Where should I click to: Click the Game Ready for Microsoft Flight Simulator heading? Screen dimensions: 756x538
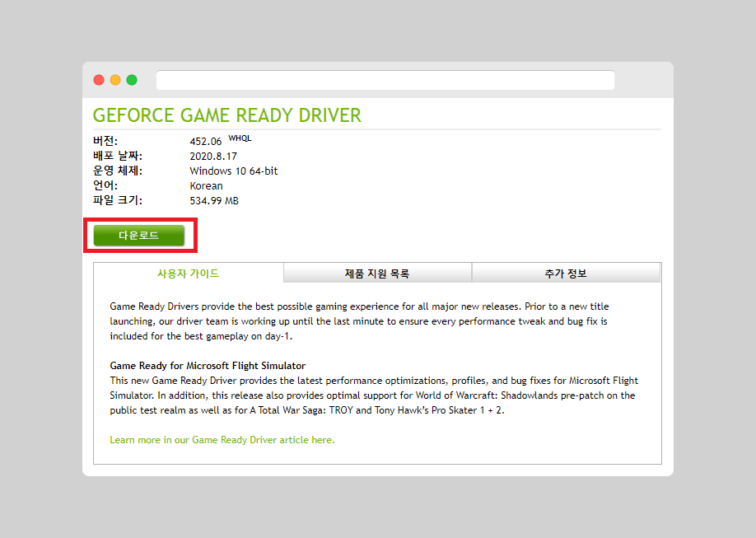pos(208,365)
